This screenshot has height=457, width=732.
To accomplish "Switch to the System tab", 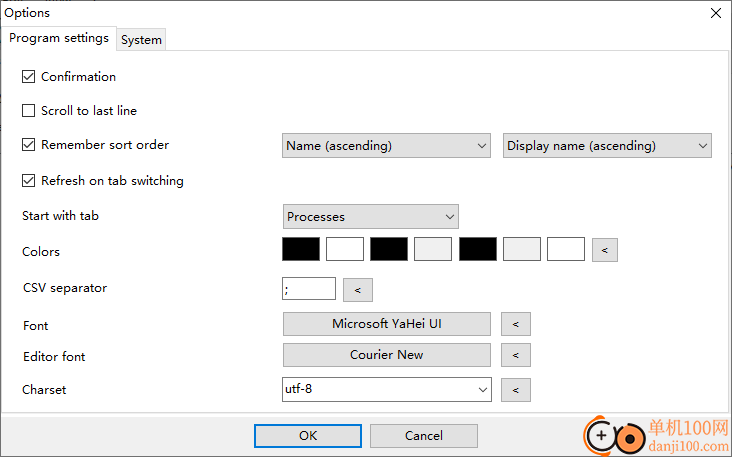I will pyautogui.click(x=141, y=40).
